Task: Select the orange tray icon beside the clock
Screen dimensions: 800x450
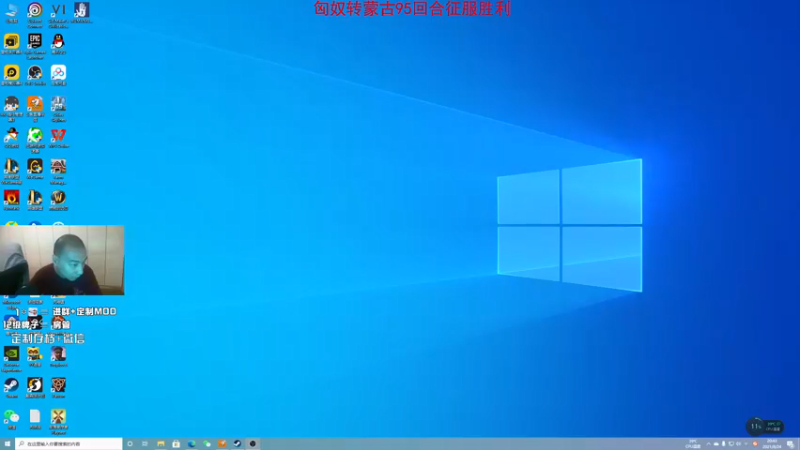Action: pos(755,444)
